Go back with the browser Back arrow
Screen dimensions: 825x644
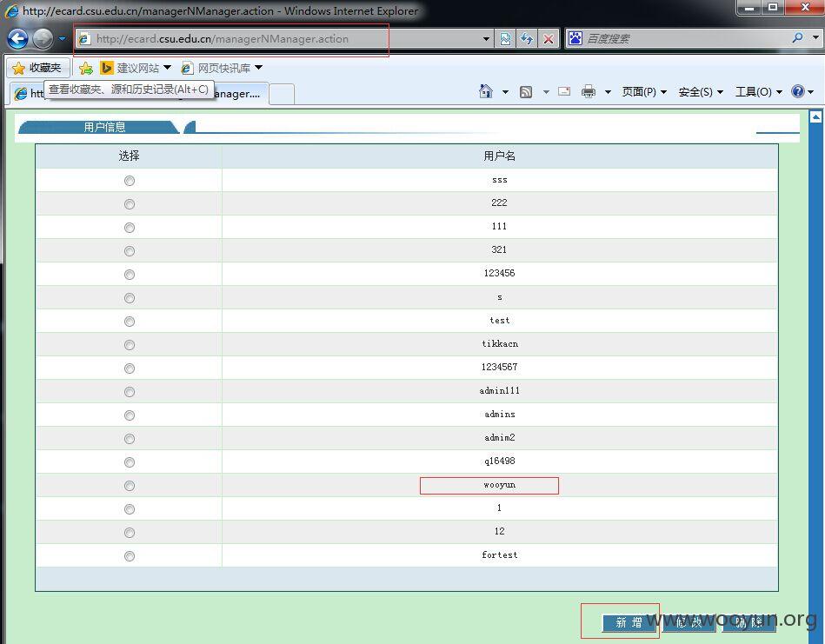point(17,38)
